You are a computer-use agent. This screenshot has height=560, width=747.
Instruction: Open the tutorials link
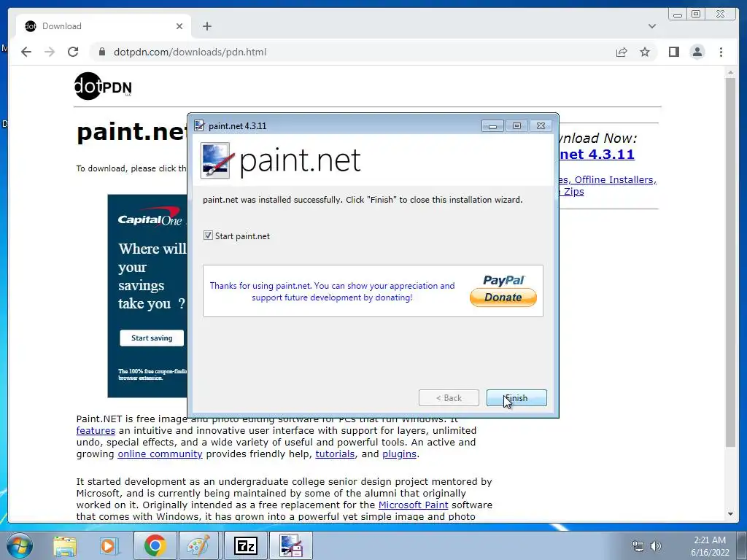pyautogui.click(x=335, y=454)
